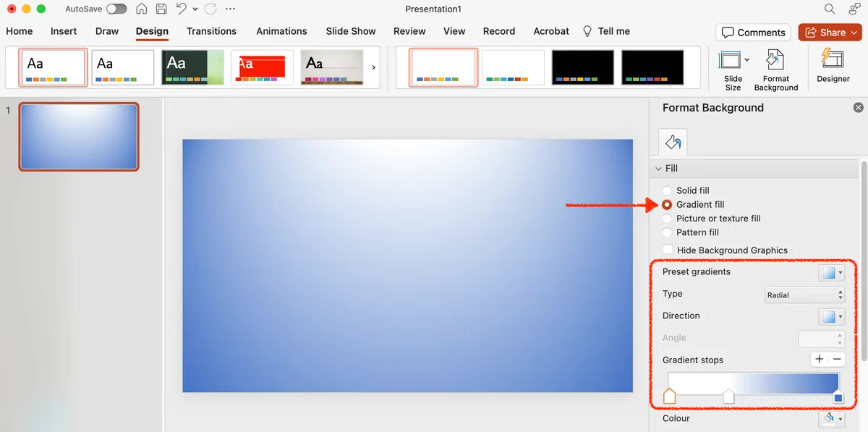The height and width of the screenshot is (432, 868).
Task: Select the Solid fill radio option
Action: pos(667,190)
